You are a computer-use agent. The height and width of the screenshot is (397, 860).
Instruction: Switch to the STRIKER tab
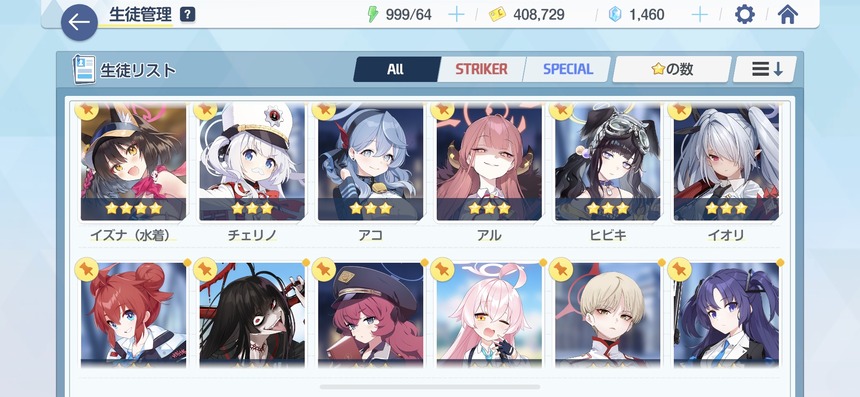coord(481,69)
